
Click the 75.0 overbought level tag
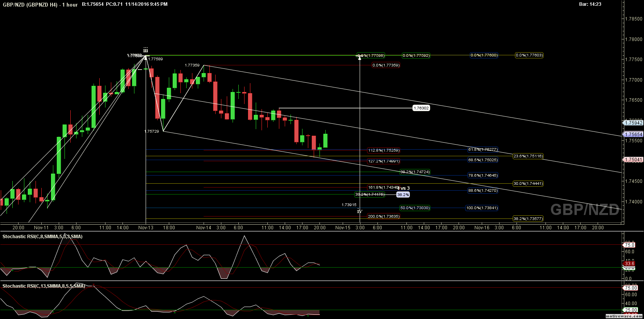(630, 245)
